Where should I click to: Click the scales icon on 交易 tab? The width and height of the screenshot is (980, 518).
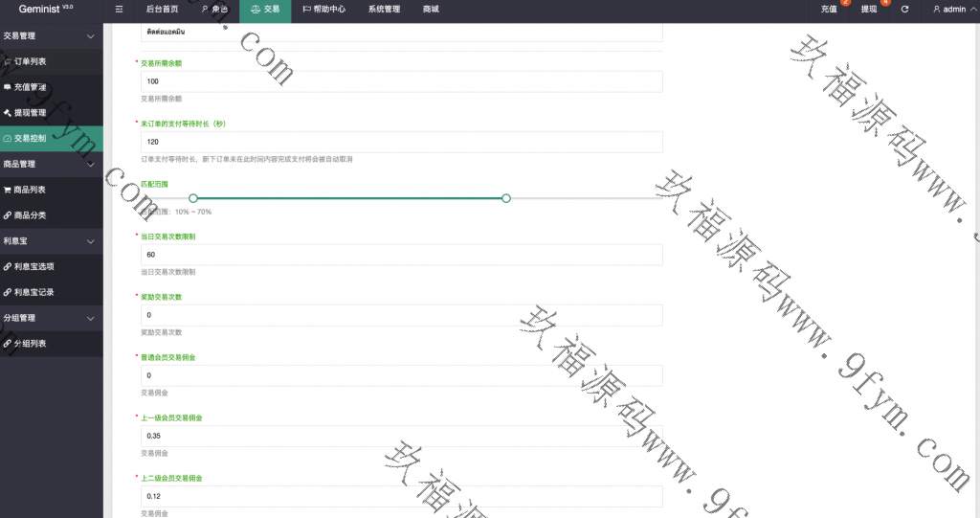pyautogui.click(x=255, y=10)
